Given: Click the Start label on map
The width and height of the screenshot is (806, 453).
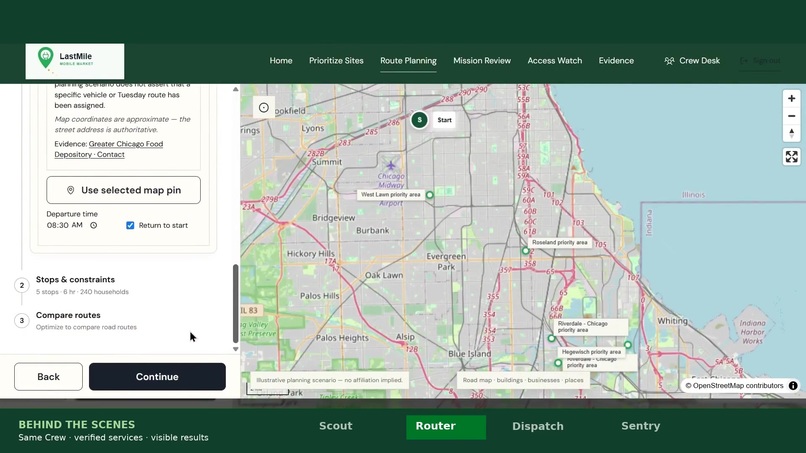Looking at the screenshot, I should point(445,120).
